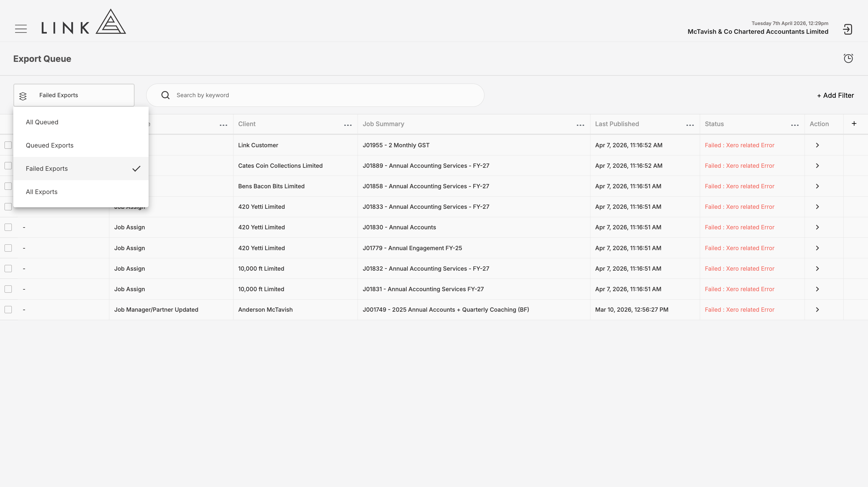The width and height of the screenshot is (868, 487).
Task: Click the search magnifier icon
Action: [x=166, y=95]
